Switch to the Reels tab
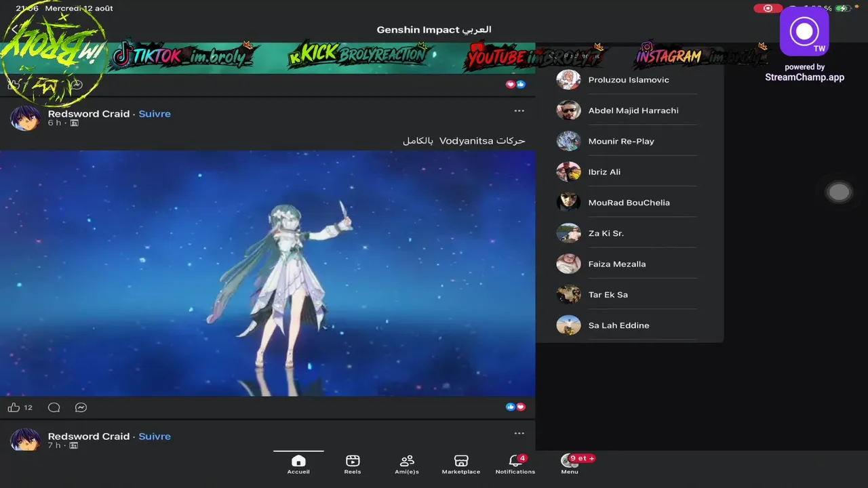Image resolution: width=868 pixels, height=488 pixels. tap(353, 464)
